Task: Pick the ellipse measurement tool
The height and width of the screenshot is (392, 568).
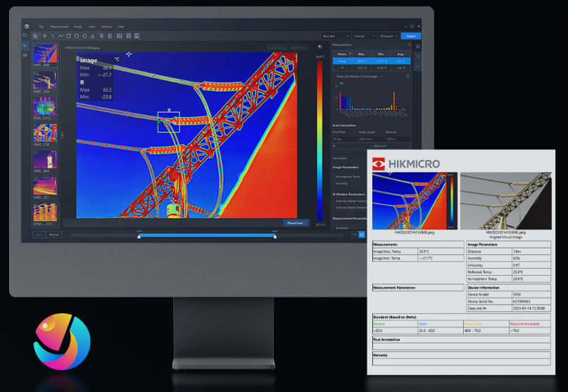Action: (x=76, y=35)
